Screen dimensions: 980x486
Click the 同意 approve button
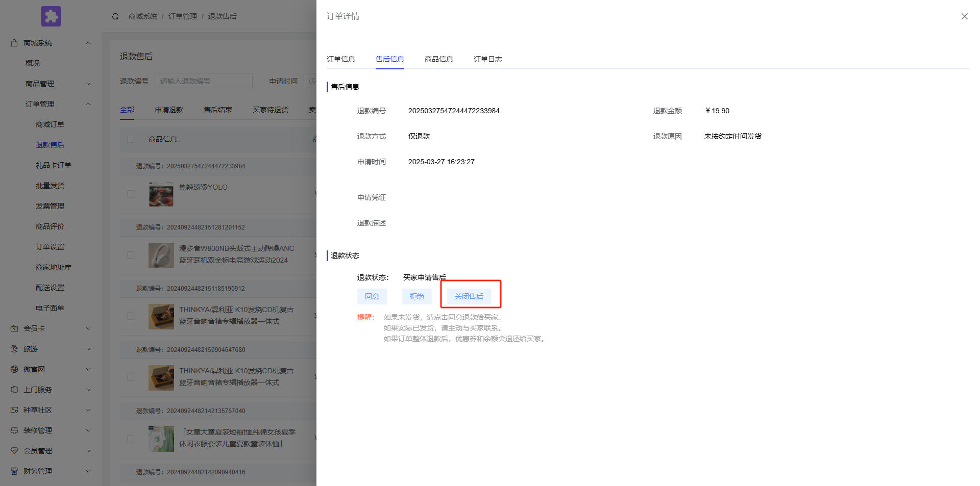372,296
